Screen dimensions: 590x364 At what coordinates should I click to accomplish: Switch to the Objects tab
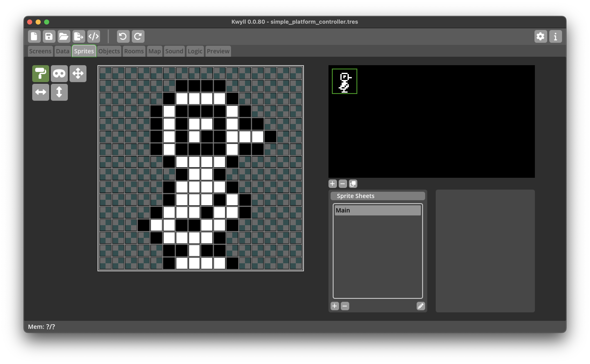[109, 51]
